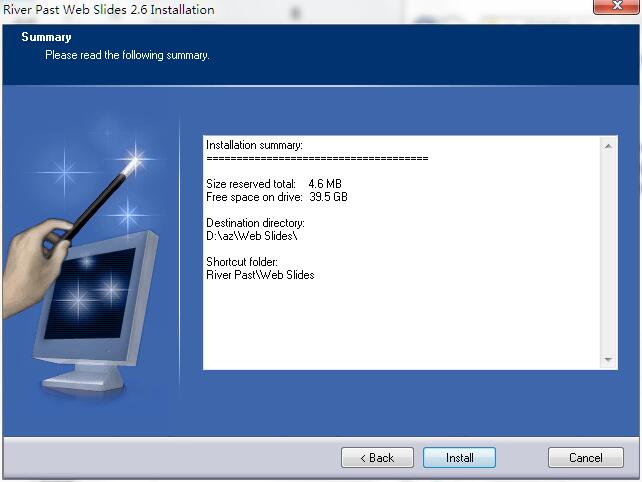Click the summary scrollbar up arrow

[608, 146]
